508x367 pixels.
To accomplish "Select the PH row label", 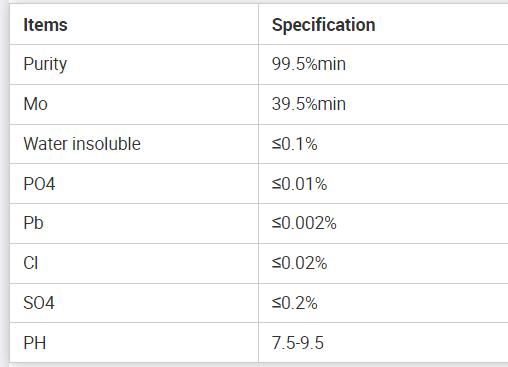I will coord(35,343).
